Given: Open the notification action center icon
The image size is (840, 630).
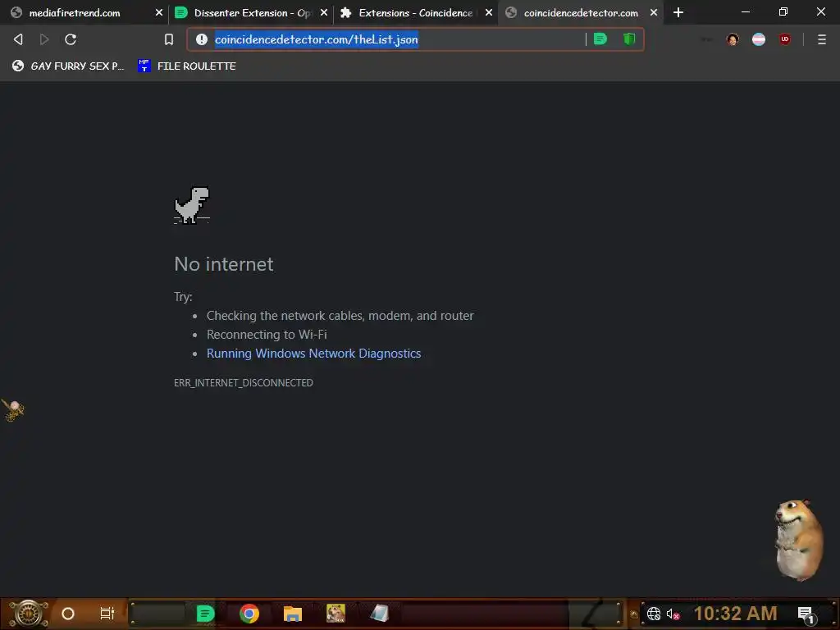Looking at the screenshot, I should pos(806,614).
